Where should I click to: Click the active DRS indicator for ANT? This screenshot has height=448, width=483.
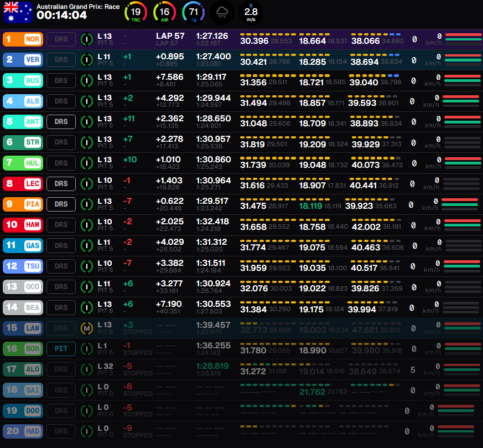(61, 122)
